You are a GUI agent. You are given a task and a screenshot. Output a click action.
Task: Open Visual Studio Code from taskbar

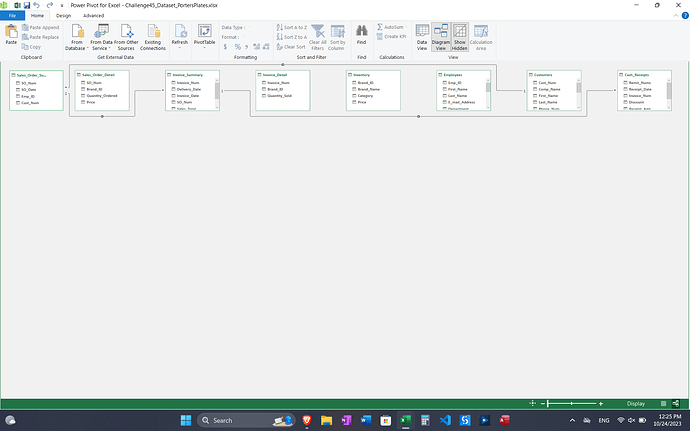pos(445,420)
